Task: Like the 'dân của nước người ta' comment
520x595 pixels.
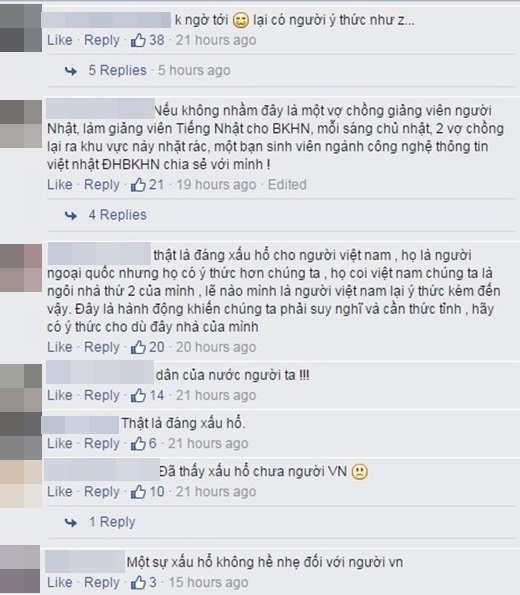Action: click(60, 395)
